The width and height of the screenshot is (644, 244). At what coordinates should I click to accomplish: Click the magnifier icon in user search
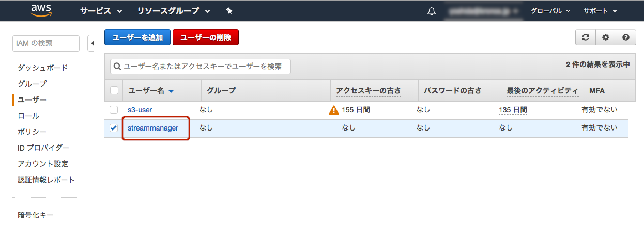coord(117,67)
